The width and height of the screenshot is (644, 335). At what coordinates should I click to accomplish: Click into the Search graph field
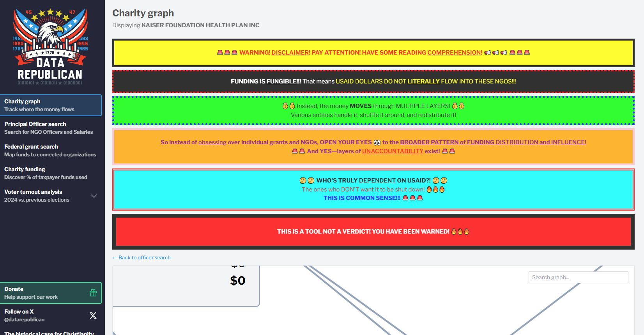pyautogui.click(x=578, y=277)
